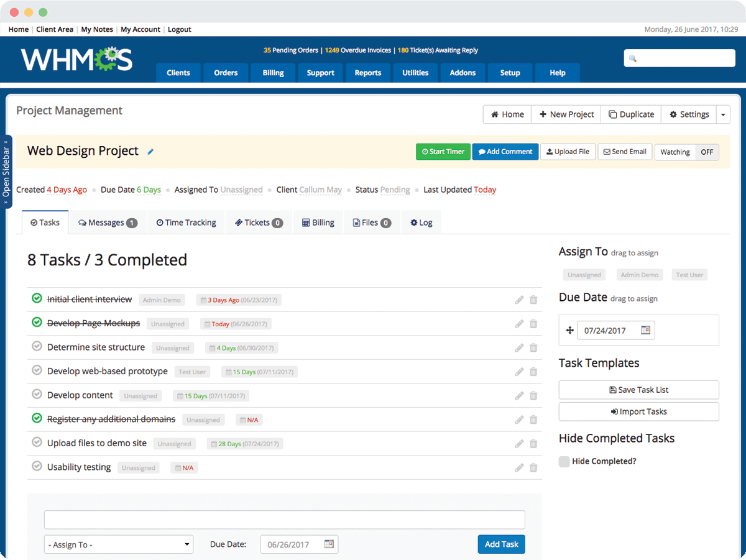The image size is (746, 560).
Task: Enable the Hide Completed checkbox
Action: pyautogui.click(x=564, y=461)
